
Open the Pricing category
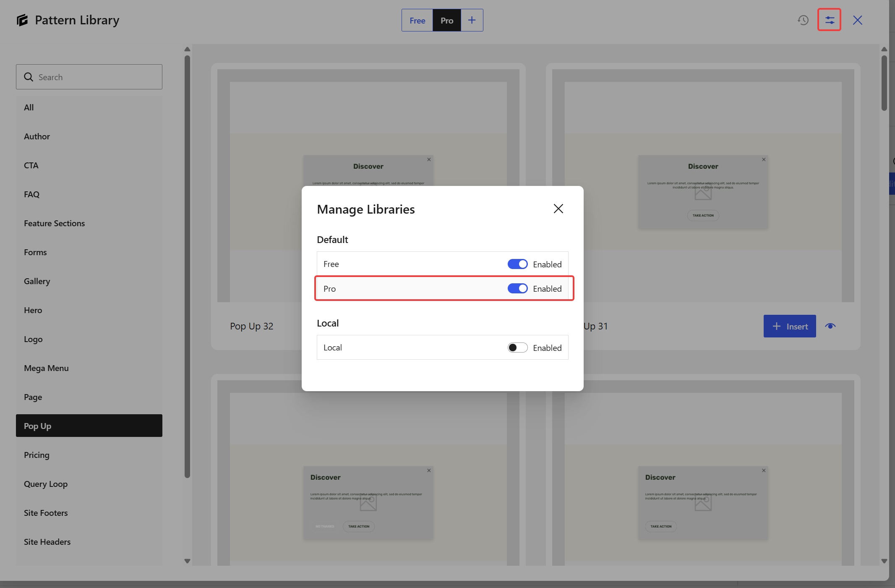[x=89, y=455]
